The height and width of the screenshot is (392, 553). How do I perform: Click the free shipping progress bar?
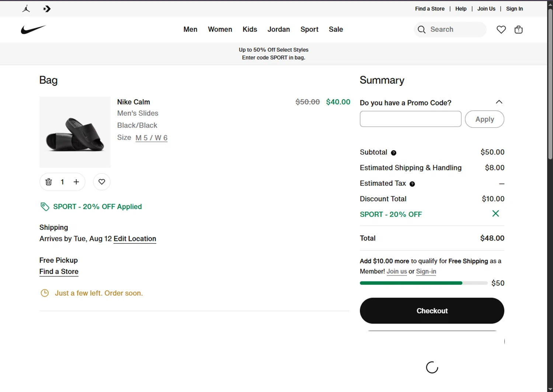(x=423, y=283)
